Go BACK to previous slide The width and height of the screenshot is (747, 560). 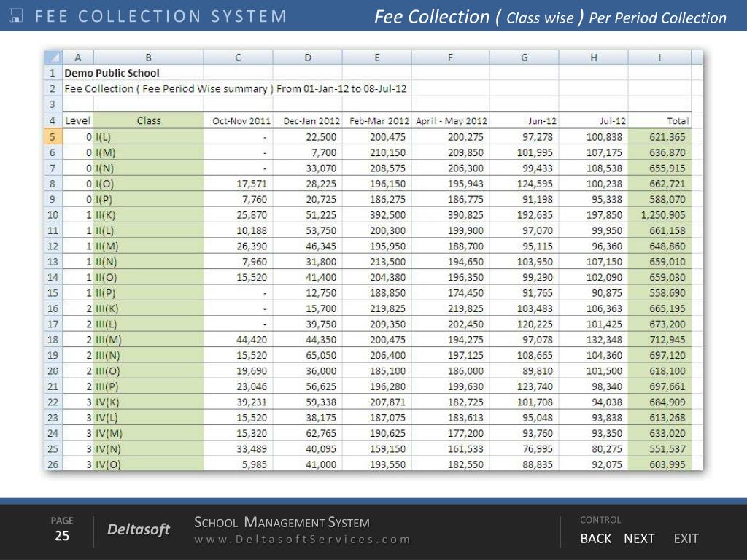tap(595, 539)
